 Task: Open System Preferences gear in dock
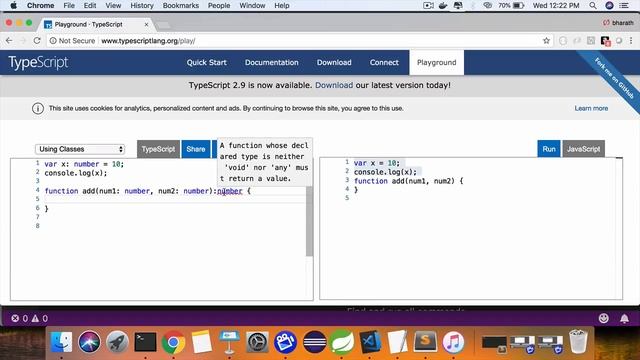(258, 342)
